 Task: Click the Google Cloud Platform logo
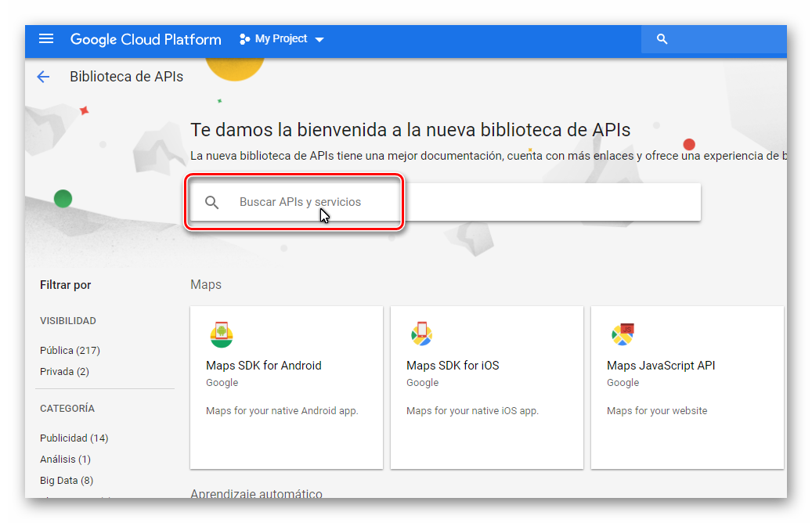pos(146,39)
